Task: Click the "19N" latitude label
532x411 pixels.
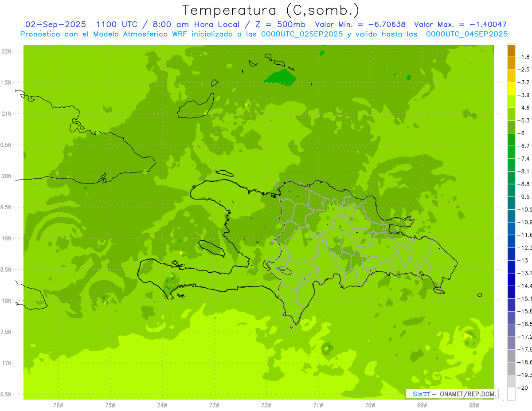Action: (x=8, y=239)
